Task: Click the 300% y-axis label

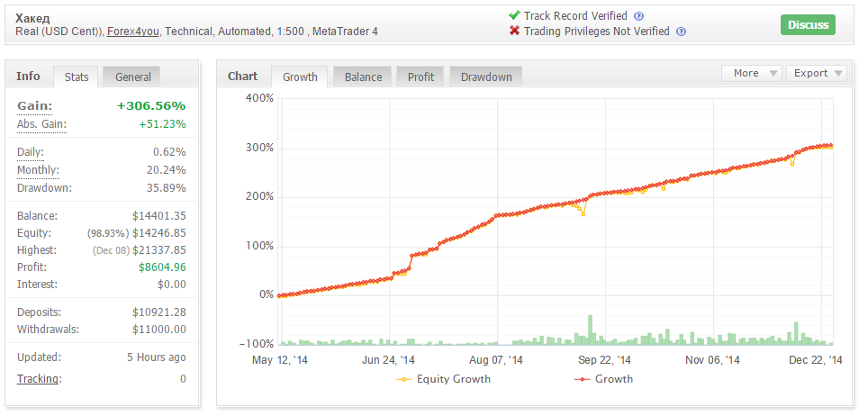Action: [x=259, y=148]
